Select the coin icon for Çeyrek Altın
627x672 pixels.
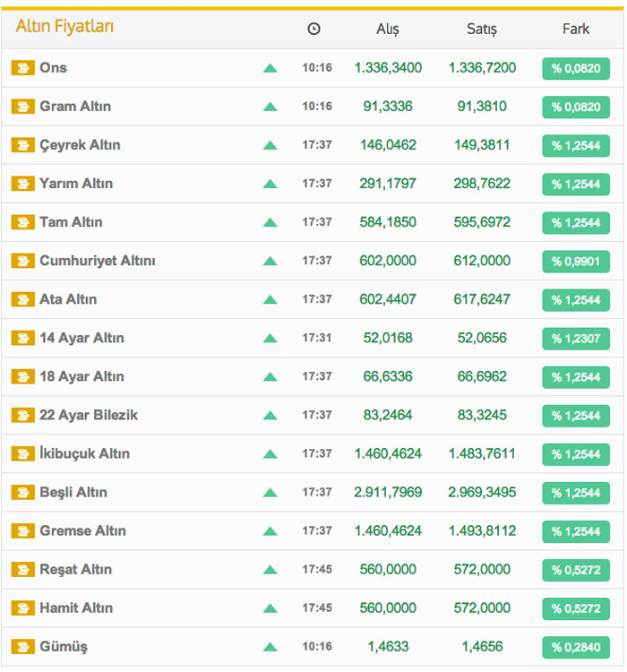[x=22, y=145]
